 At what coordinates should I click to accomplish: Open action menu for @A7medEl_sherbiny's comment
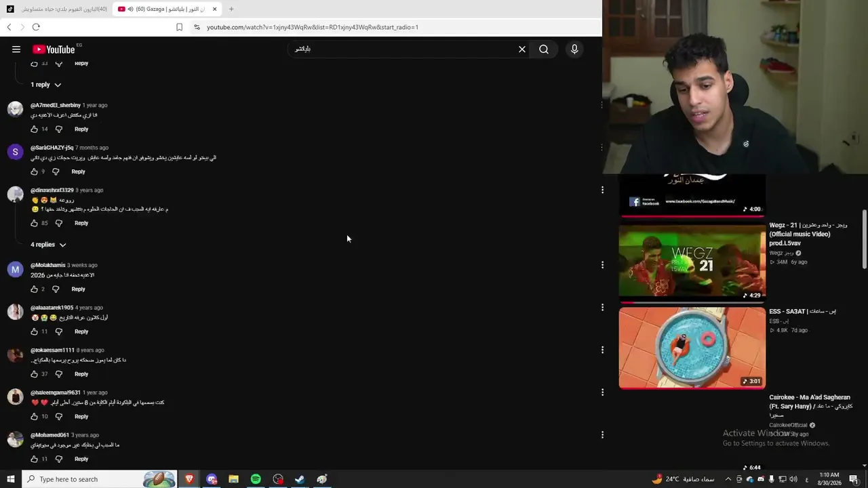602,105
